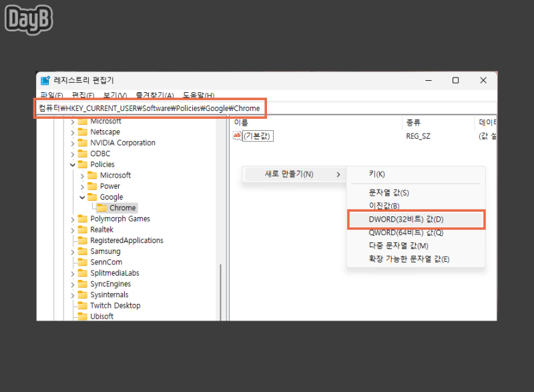Open the 파일(F) menu

[51, 95]
